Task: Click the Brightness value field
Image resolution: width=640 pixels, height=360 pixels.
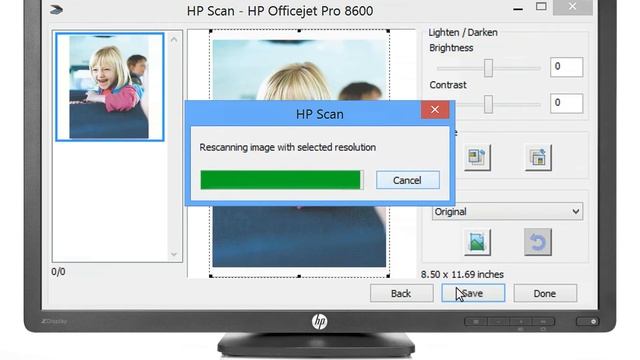Action: pyautogui.click(x=566, y=67)
